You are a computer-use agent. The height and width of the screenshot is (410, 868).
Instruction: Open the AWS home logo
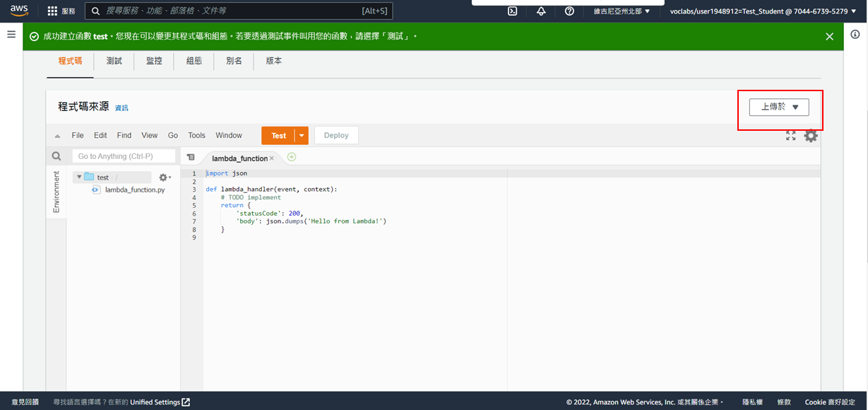coord(18,11)
